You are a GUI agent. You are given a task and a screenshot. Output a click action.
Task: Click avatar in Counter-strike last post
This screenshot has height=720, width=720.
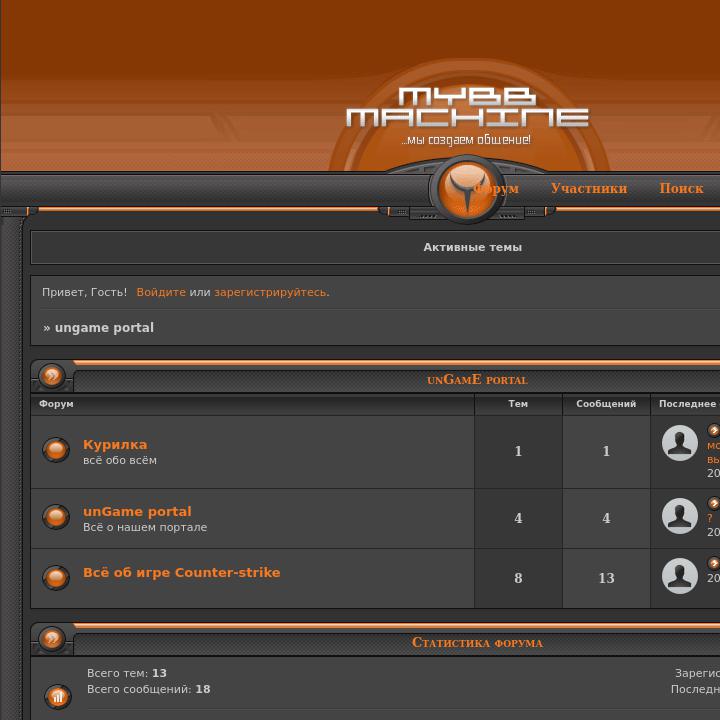pos(680,576)
